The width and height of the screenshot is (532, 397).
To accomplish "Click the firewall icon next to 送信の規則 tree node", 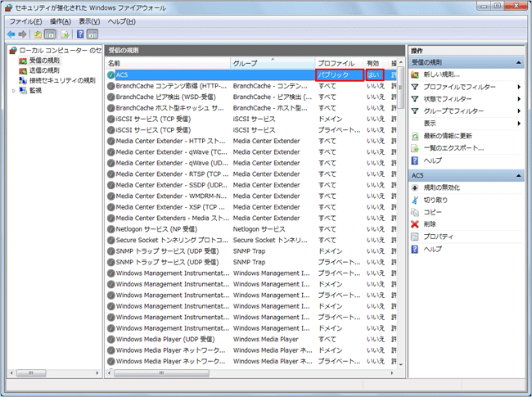I will pyautogui.click(x=23, y=70).
